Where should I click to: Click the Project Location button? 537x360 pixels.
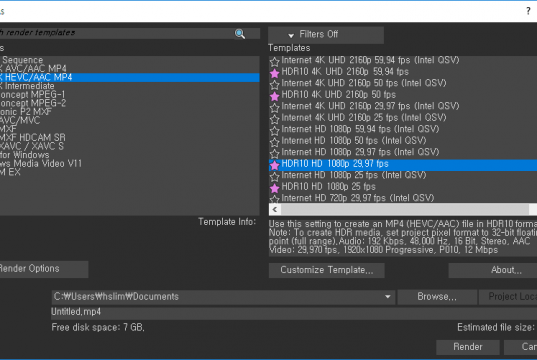click(x=508, y=297)
